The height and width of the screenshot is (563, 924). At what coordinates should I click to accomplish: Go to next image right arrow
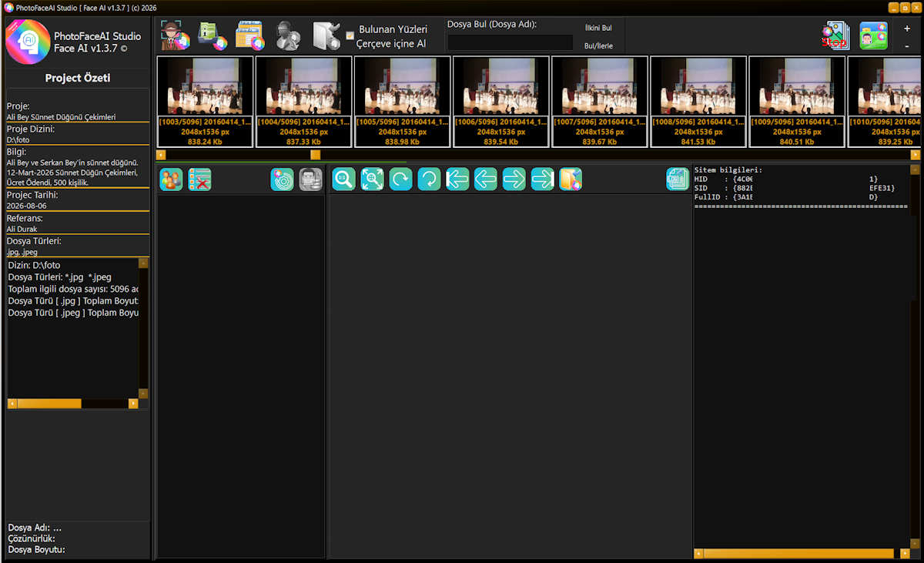pos(514,179)
